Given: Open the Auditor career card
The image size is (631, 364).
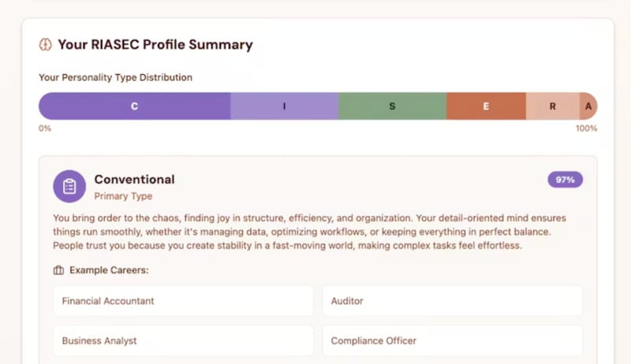Looking at the screenshot, I should point(452,301).
